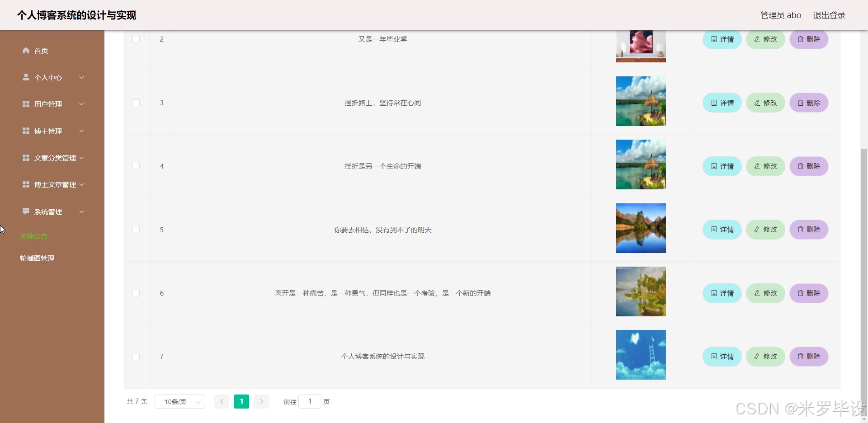Click the grid icon beside 博主管理
Viewport: 868px width, 423px height.
(26, 131)
